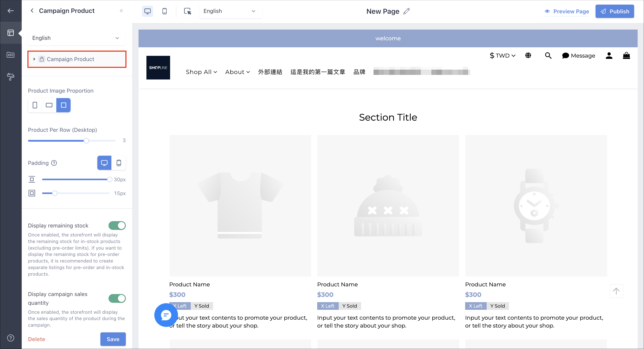Viewport: 644px width, 349px height.
Task: Click the storefront search icon
Action: pyautogui.click(x=548, y=55)
